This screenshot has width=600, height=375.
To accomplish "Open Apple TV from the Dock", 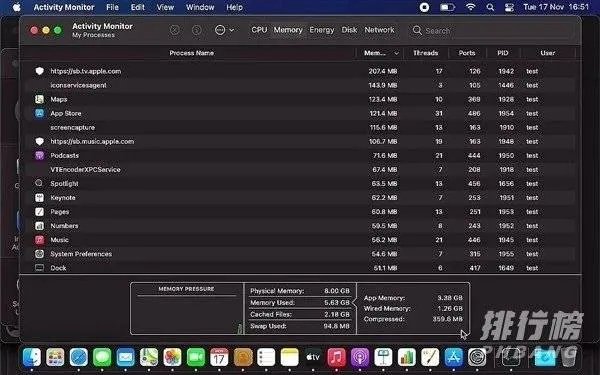I will [313, 357].
